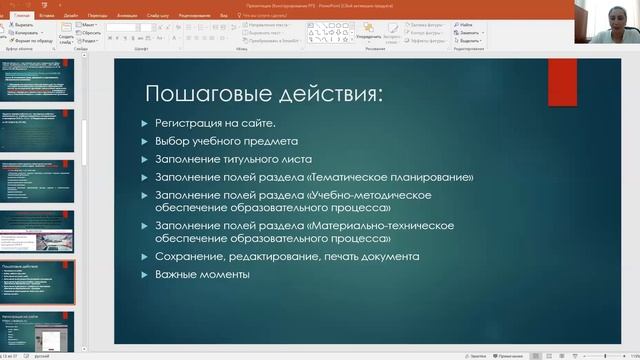640x360 pixels.
Task: Click Replace (Заменить) button
Action: point(469,33)
